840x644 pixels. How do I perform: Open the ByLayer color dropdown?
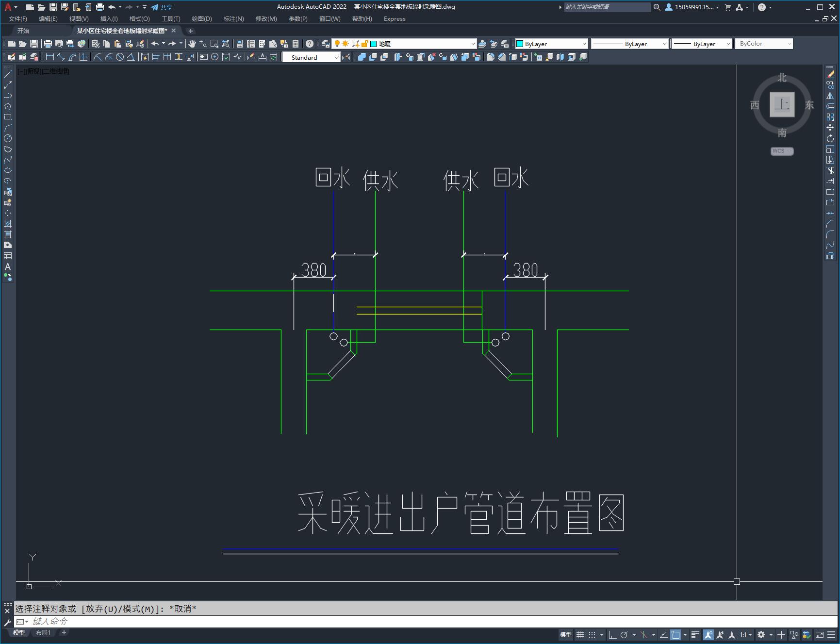(584, 44)
